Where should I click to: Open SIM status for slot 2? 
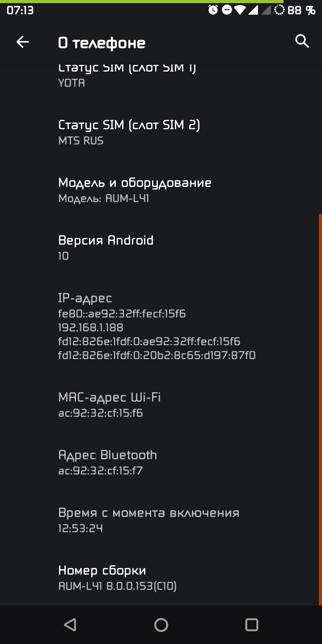pyautogui.click(x=129, y=132)
